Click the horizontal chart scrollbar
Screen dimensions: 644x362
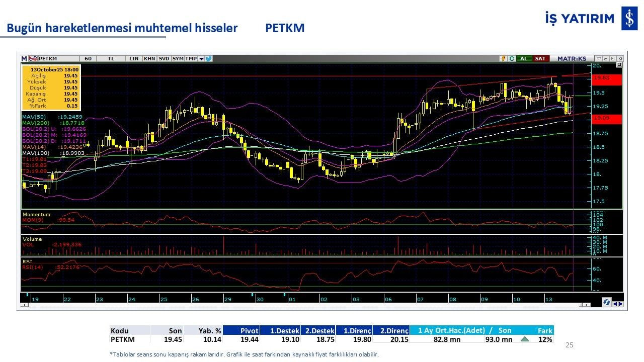[x=302, y=305]
